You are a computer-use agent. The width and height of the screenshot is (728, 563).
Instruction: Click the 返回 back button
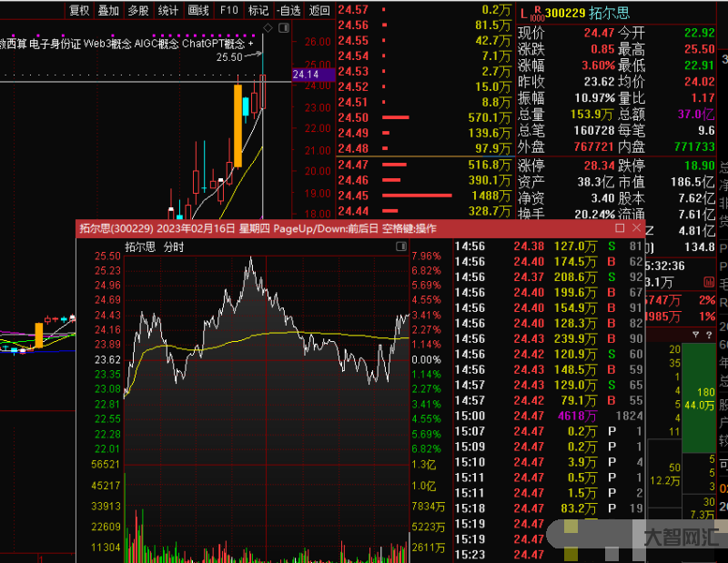tap(318, 11)
